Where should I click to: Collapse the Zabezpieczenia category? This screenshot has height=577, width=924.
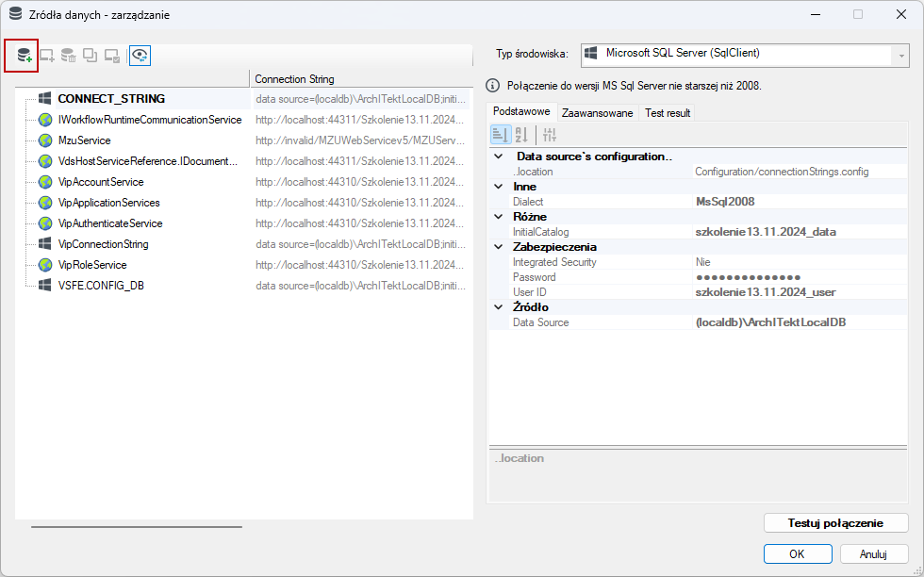click(x=499, y=247)
